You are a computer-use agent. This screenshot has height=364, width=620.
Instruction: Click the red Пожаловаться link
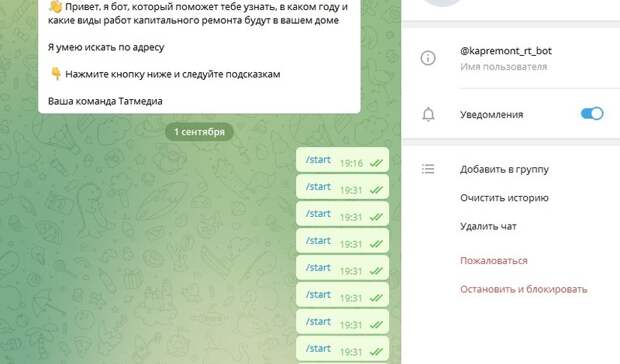pos(493,260)
